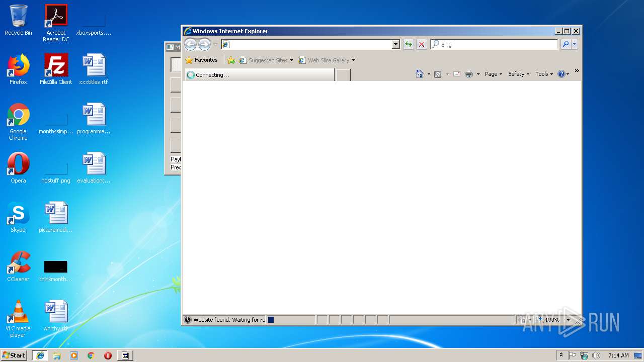Add page to the Favorites bar

(231, 60)
